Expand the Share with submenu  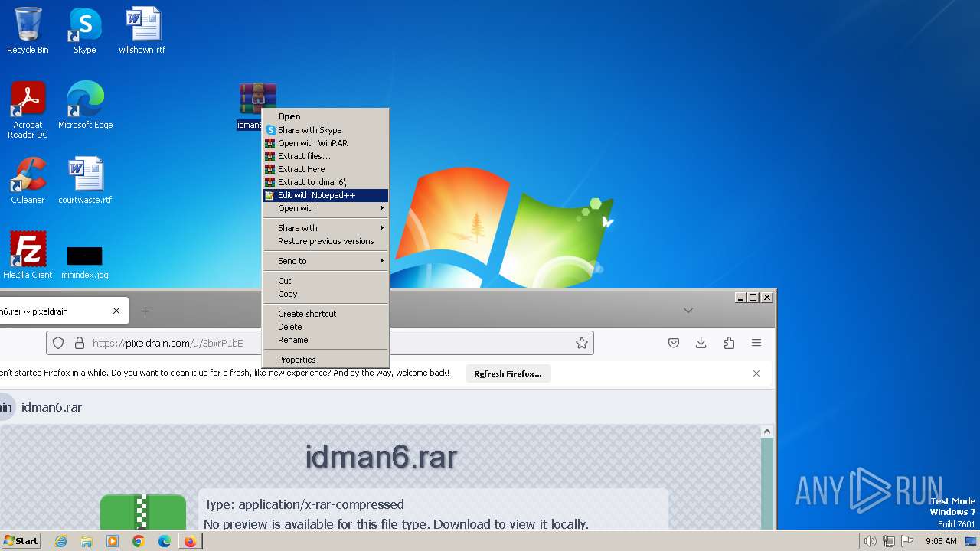[325, 228]
